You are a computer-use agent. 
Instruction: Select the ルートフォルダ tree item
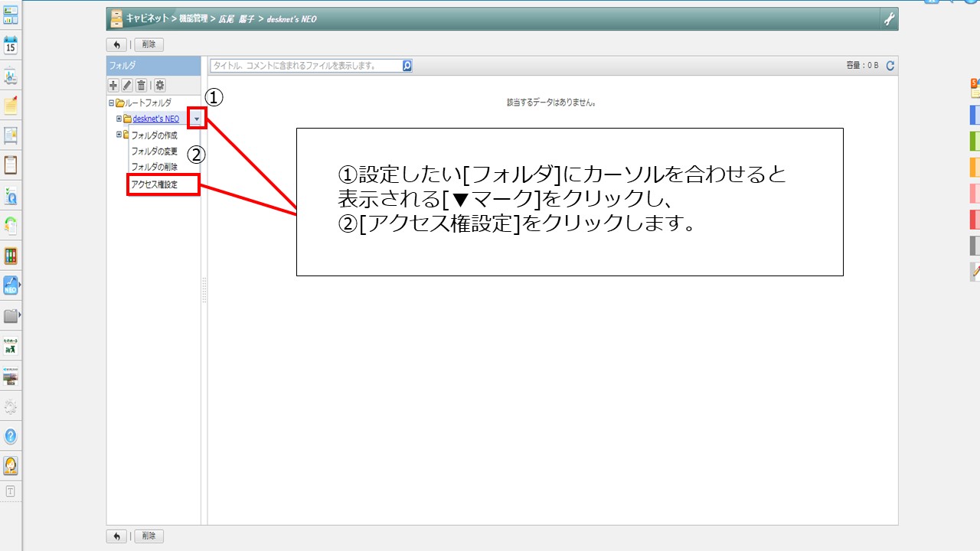tap(148, 103)
